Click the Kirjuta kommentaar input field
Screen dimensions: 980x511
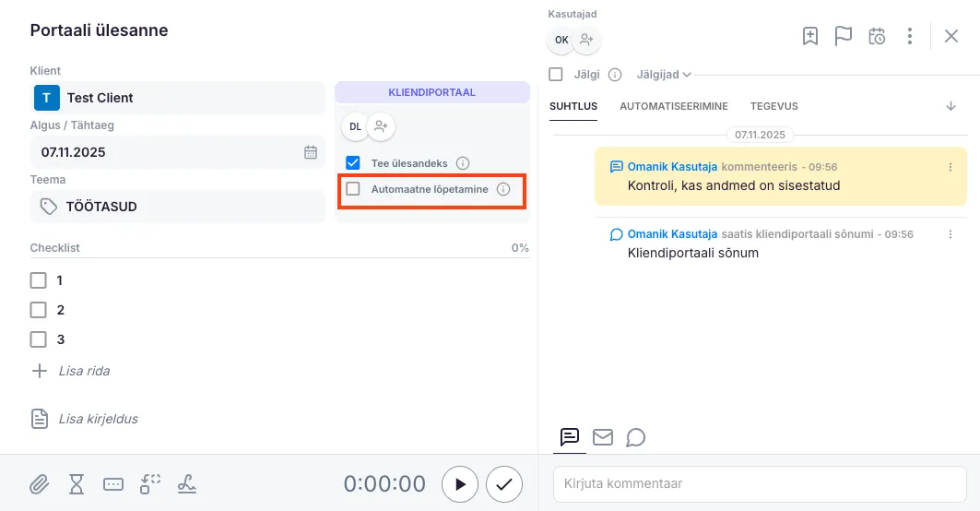[x=760, y=483]
